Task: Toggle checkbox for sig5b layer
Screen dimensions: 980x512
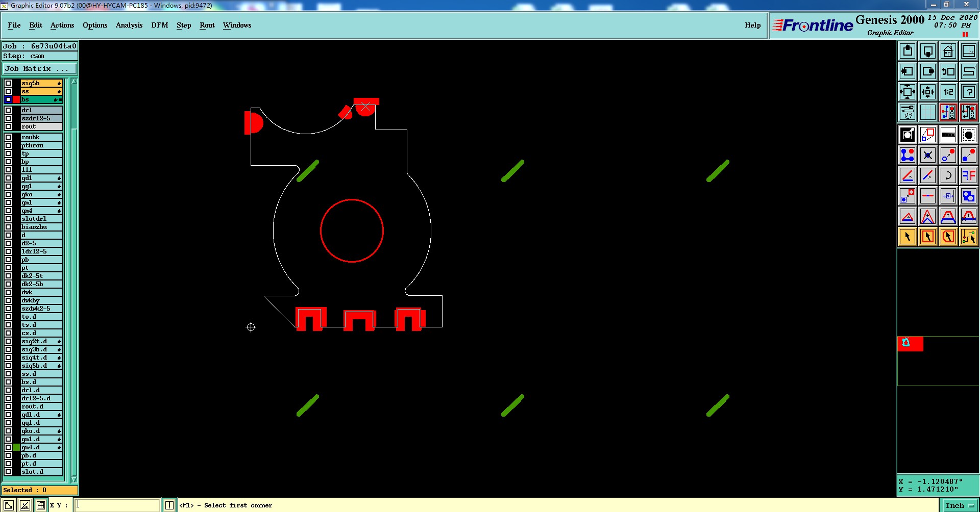Action: [x=8, y=83]
